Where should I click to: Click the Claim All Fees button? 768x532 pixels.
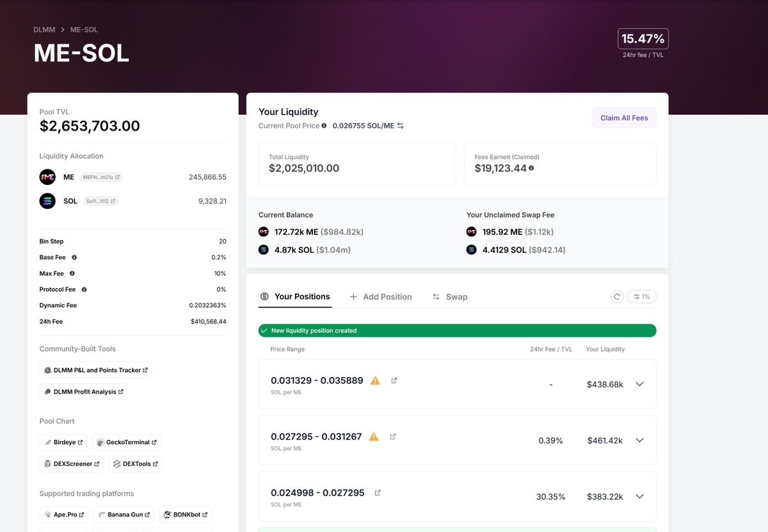coord(624,118)
